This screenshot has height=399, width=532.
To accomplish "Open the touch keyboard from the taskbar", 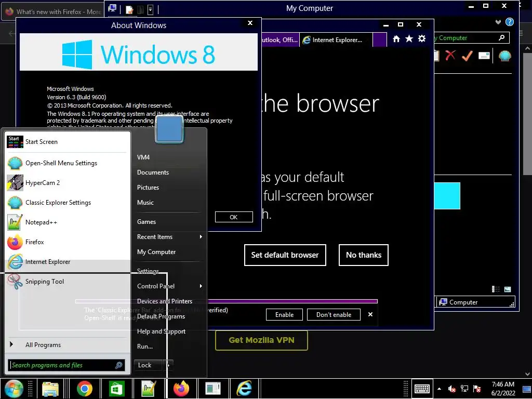I will click(x=422, y=389).
